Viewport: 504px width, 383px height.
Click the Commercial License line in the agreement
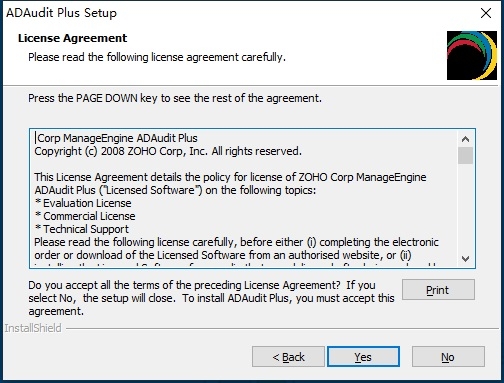point(85,216)
